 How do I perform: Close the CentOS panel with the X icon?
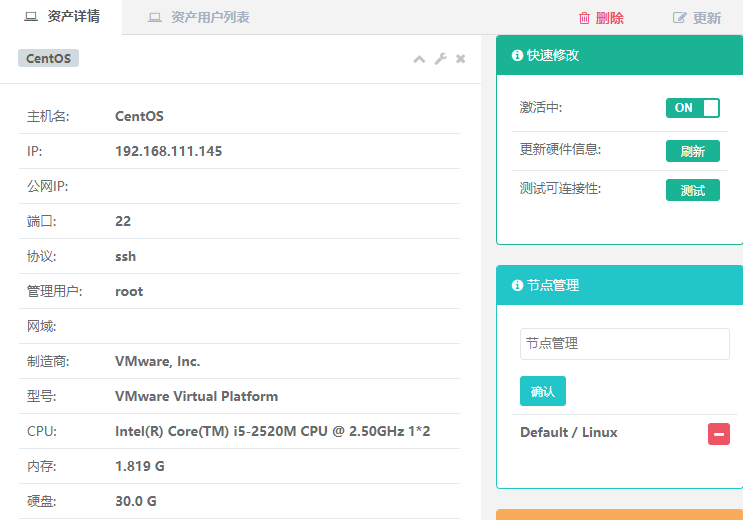click(x=461, y=59)
